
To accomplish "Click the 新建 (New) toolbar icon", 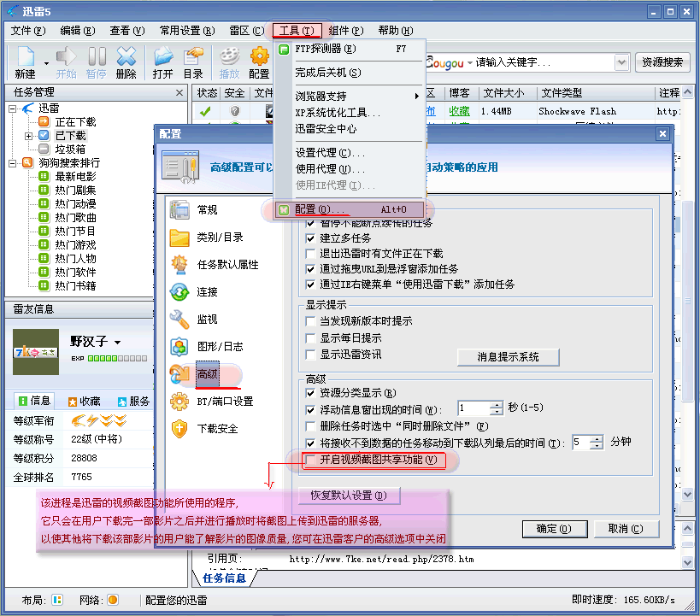I will click(26, 62).
